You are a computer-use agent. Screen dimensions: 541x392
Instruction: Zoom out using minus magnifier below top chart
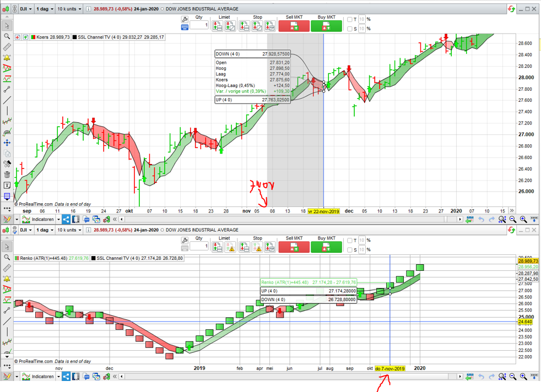513,219
